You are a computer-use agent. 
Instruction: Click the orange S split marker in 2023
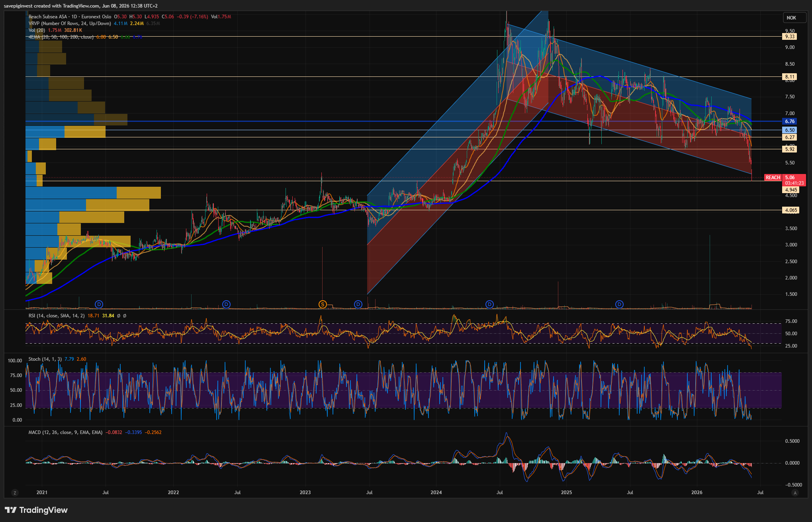tap(323, 305)
